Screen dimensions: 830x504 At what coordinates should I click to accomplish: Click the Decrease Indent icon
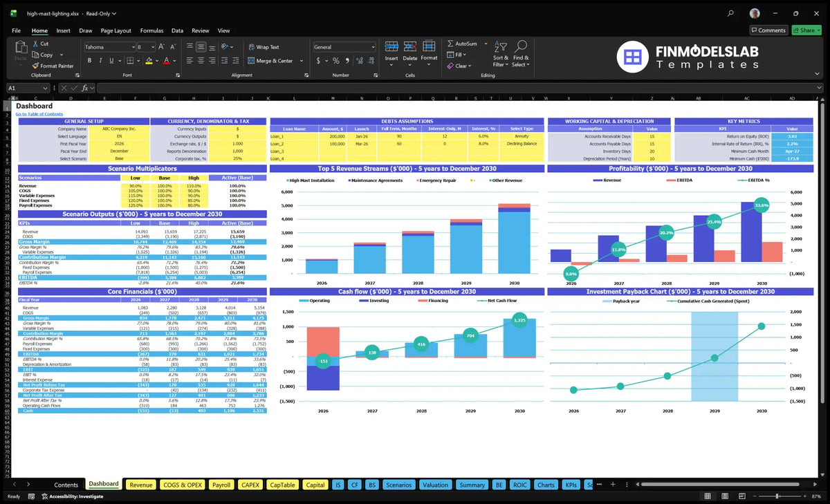tap(225, 61)
